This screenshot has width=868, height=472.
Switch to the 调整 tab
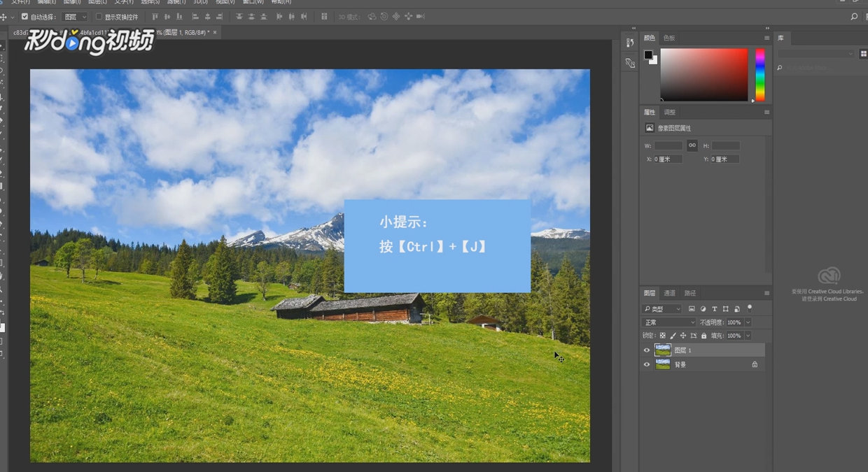click(x=670, y=112)
